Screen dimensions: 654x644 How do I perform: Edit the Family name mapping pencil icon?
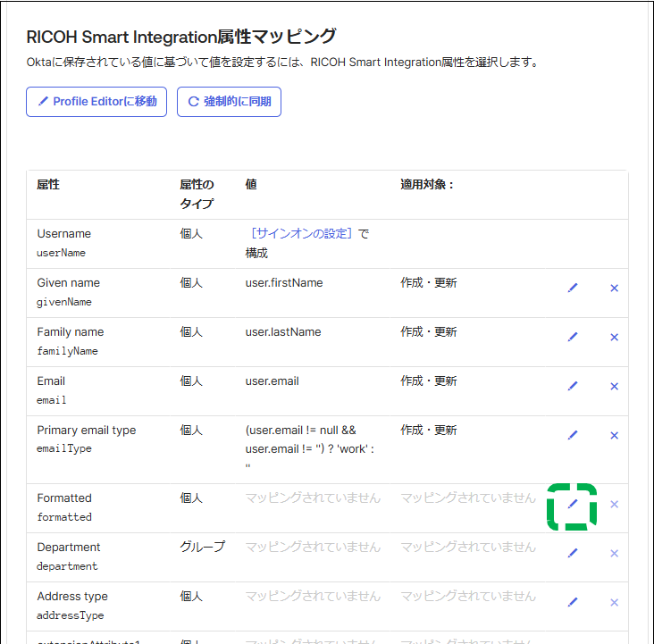click(x=573, y=337)
